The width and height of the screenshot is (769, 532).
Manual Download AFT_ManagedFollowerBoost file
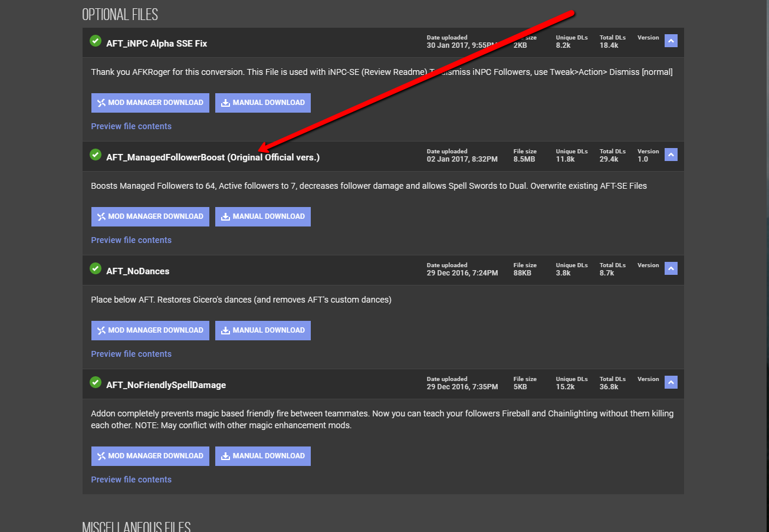(x=262, y=216)
